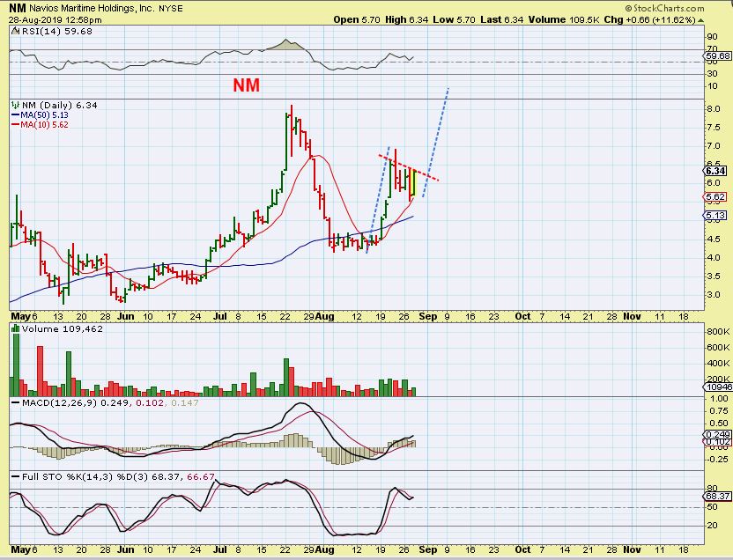Click the 7.5 price axis label

click(x=714, y=128)
